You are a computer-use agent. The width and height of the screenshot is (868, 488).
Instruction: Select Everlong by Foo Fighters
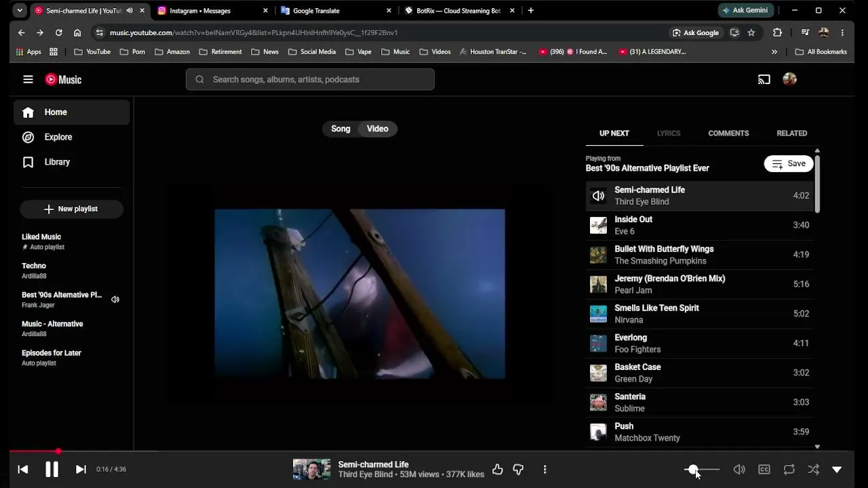(699, 343)
